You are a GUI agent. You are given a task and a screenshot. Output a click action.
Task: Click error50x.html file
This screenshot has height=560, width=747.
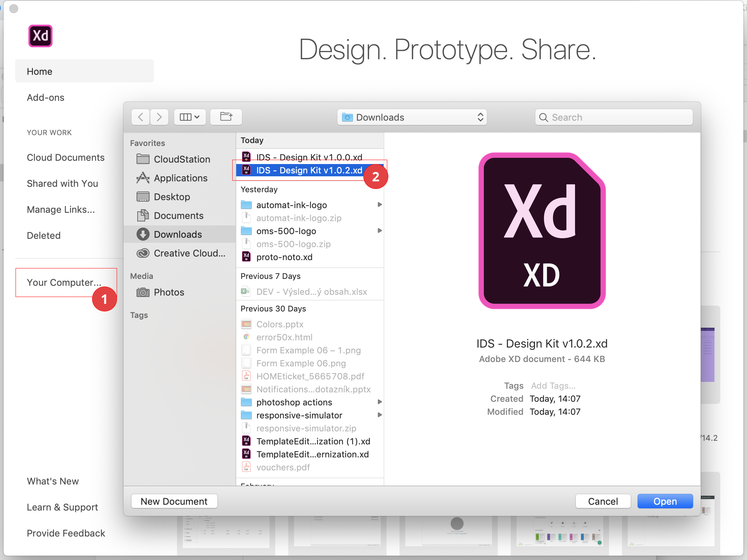310,337
